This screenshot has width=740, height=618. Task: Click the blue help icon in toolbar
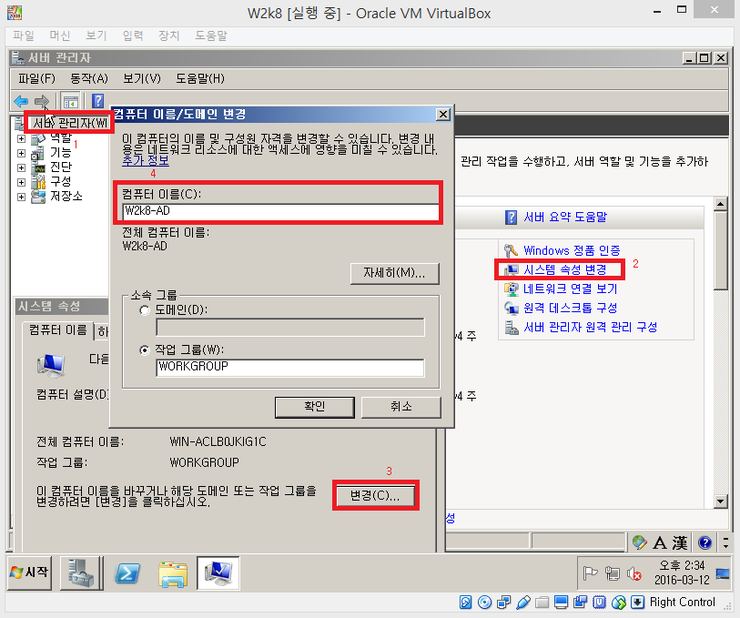pos(97,101)
